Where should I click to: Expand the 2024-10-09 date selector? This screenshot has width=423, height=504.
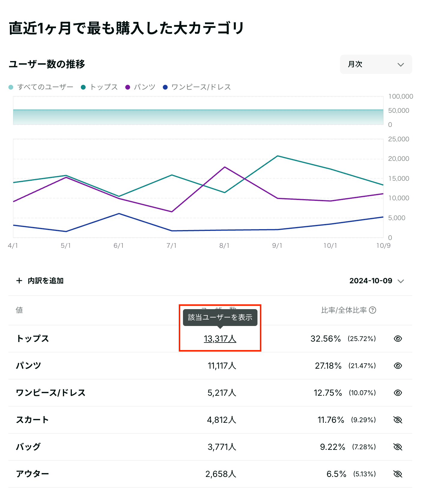pos(377,281)
